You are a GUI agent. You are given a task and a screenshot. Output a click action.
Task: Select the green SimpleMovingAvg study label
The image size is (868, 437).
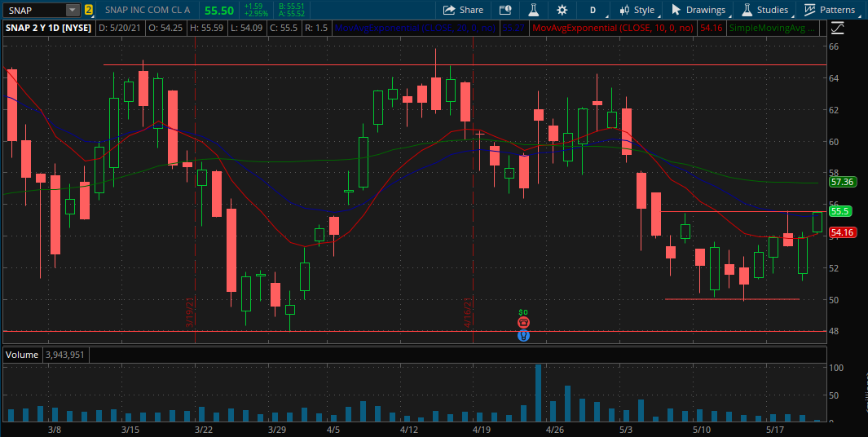coord(772,28)
